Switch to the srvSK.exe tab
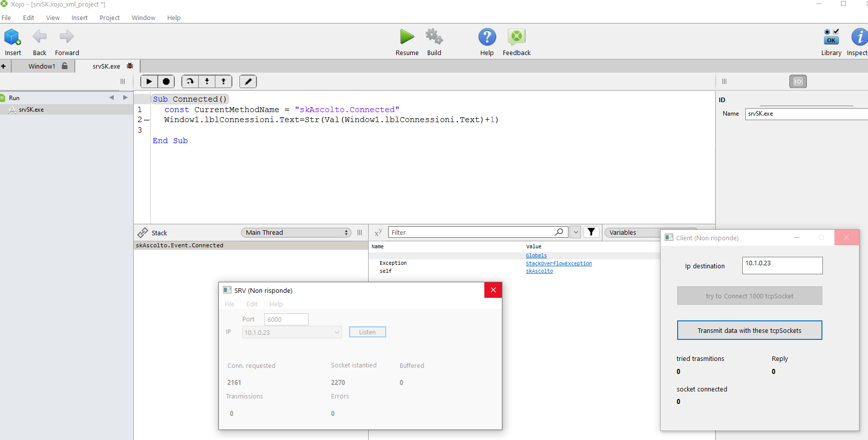 (108, 66)
